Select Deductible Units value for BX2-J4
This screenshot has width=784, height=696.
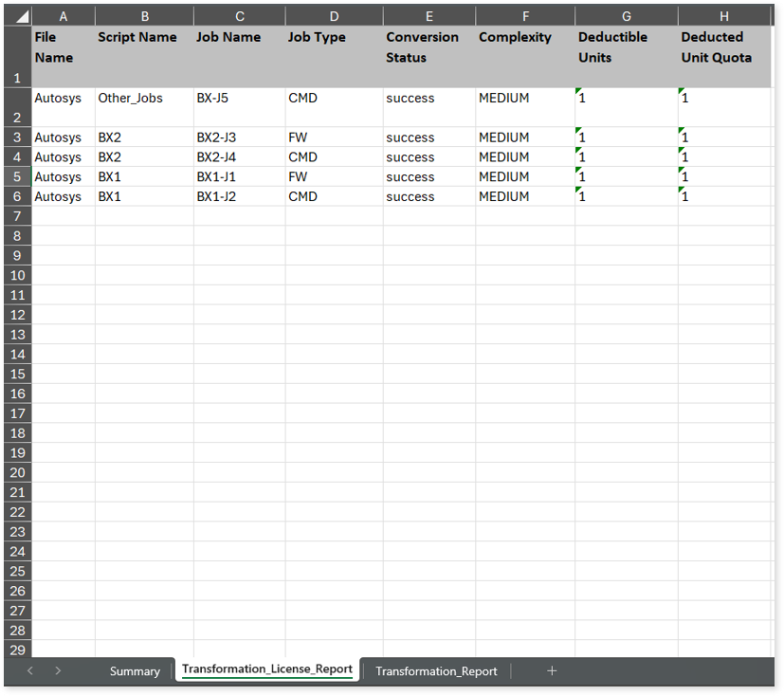[626, 156]
